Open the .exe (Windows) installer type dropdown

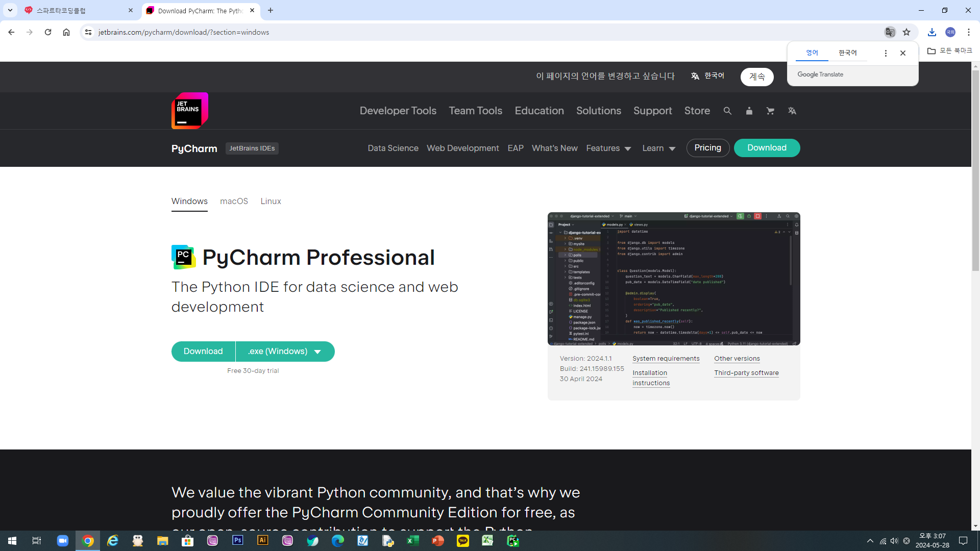[285, 352]
